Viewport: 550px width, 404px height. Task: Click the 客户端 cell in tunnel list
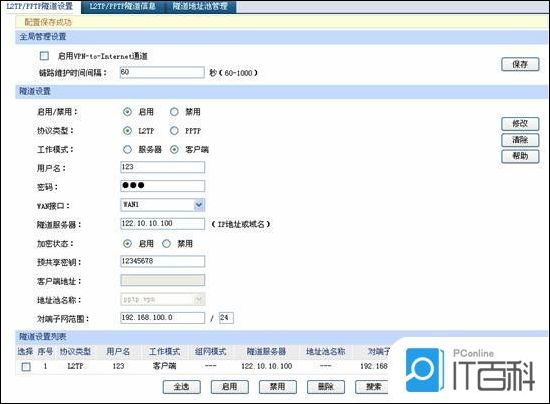pos(165,366)
